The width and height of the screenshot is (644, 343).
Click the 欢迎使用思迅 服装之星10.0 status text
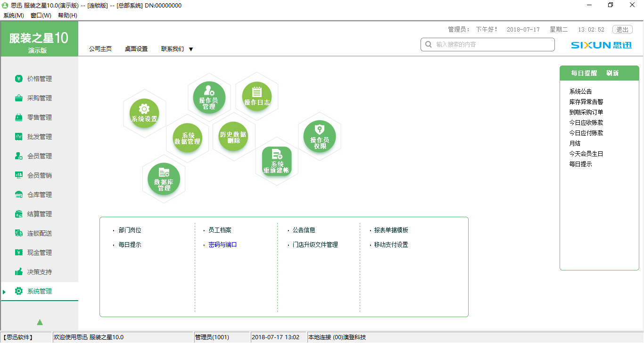89,337
